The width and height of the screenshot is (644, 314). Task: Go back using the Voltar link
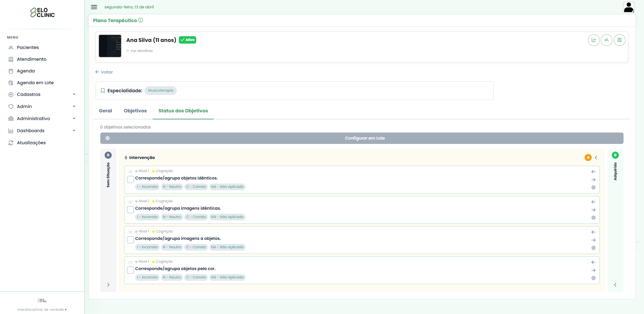coord(104,72)
